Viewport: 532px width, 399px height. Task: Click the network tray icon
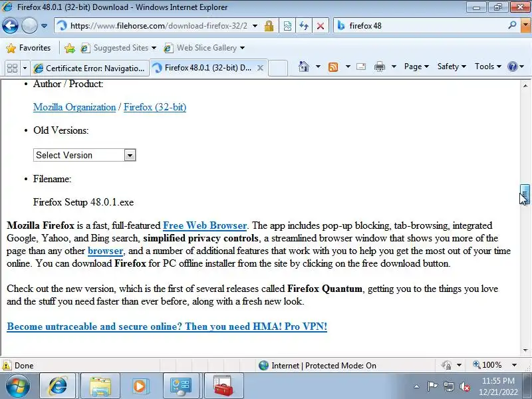449,386
